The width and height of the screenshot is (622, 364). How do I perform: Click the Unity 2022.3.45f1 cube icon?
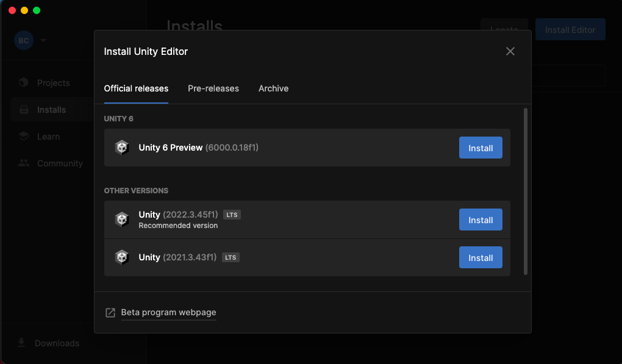pyautogui.click(x=122, y=219)
